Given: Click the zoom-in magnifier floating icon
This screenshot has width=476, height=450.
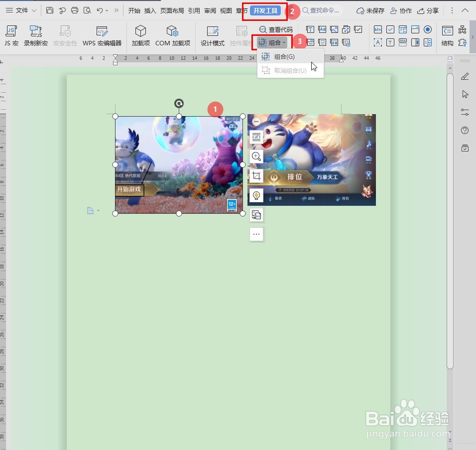Looking at the screenshot, I should point(256,156).
